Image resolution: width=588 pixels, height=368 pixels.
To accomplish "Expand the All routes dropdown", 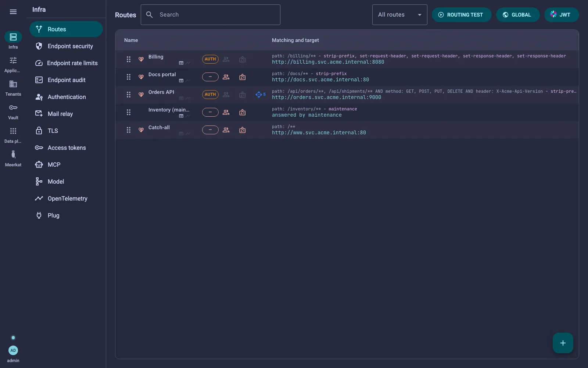I will (x=400, y=15).
